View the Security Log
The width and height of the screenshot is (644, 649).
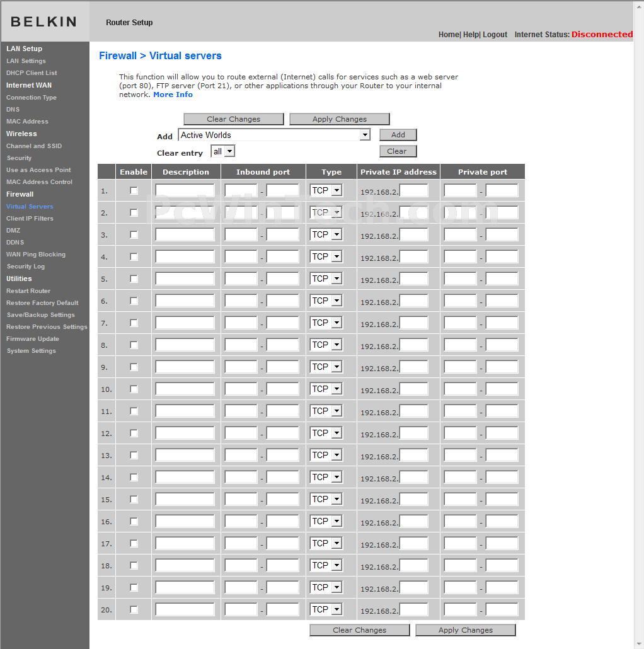click(x=26, y=267)
